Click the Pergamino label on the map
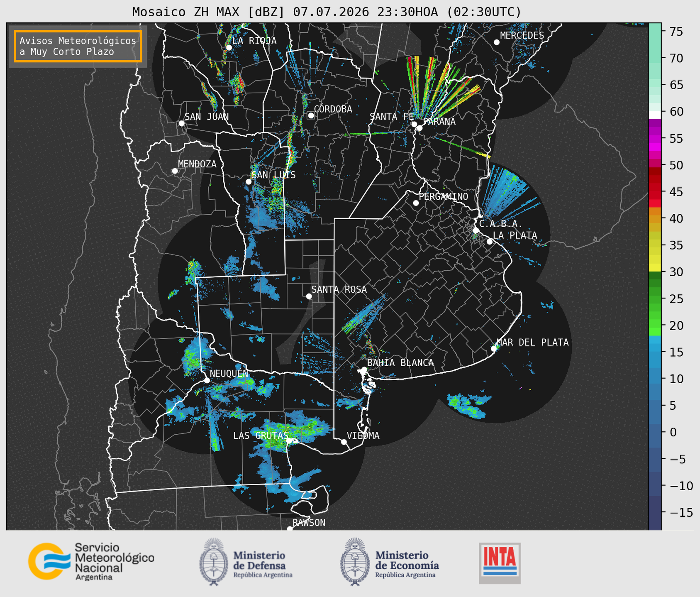Image resolution: width=700 pixels, height=597 pixels. pos(444,196)
